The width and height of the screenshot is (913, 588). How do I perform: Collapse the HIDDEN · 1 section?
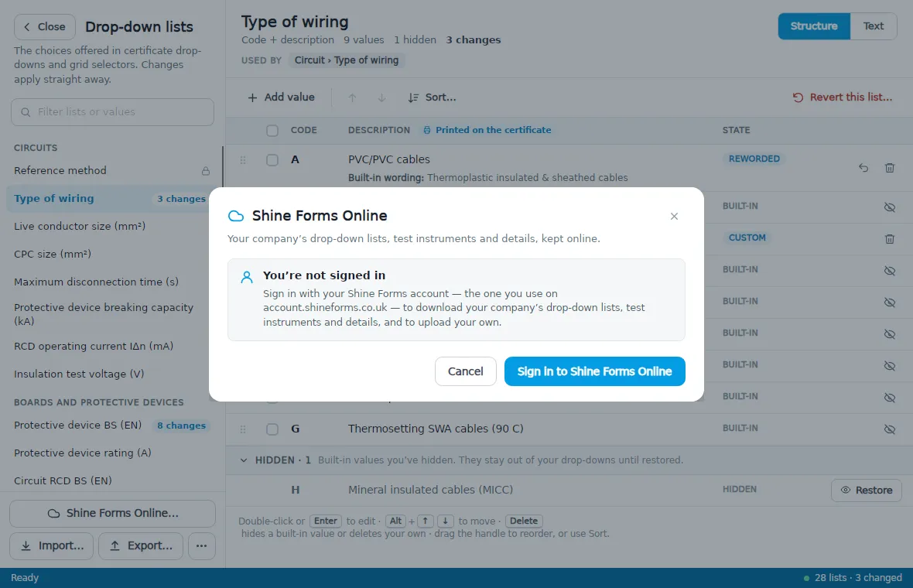coord(244,460)
